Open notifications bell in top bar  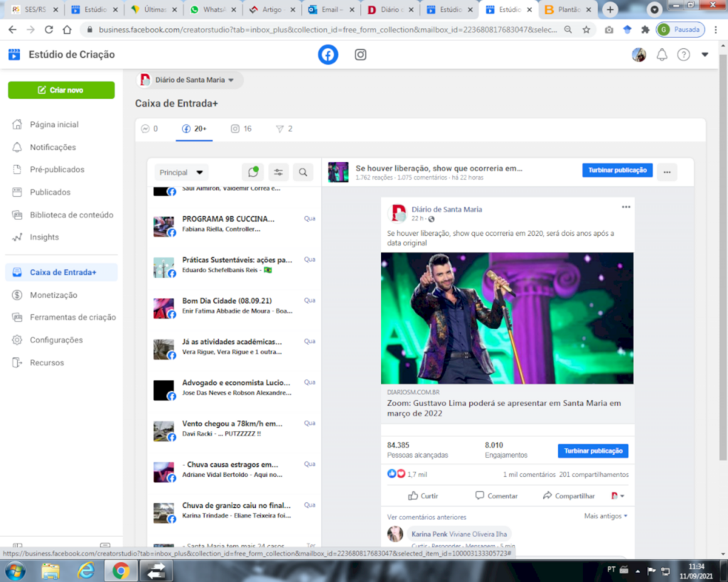point(662,55)
